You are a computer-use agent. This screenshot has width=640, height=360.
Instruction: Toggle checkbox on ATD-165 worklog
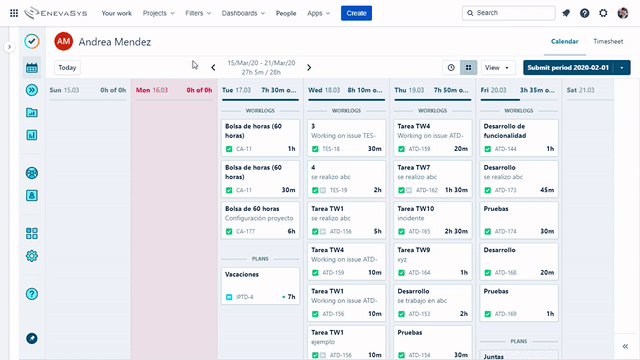[401, 231]
